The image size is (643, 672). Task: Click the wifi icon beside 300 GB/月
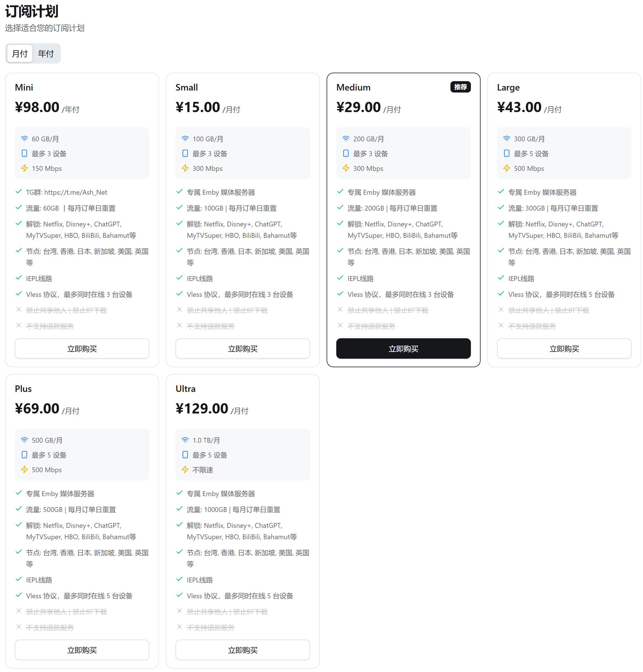[x=507, y=139]
